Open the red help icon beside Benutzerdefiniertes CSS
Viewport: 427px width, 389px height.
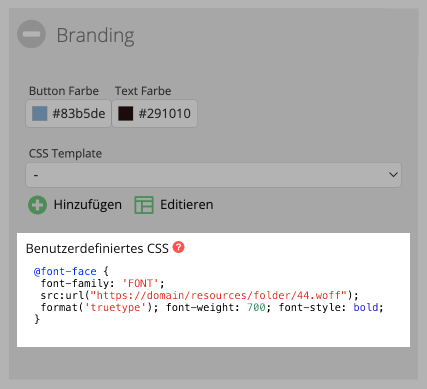[179, 247]
